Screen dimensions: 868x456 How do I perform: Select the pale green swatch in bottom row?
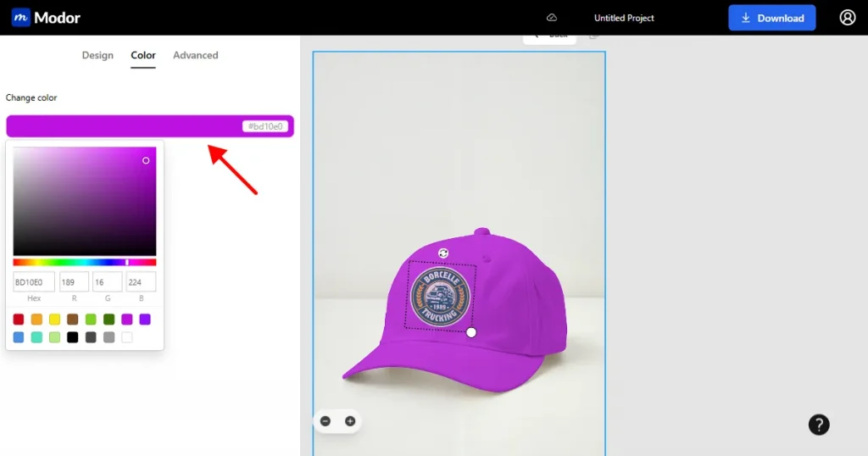(x=55, y=337)
